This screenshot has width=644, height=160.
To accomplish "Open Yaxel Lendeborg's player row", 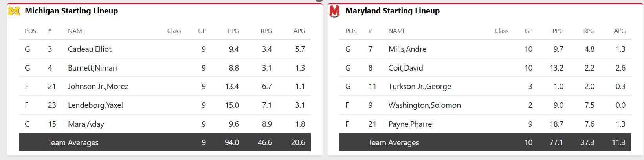I will (95, 105).
